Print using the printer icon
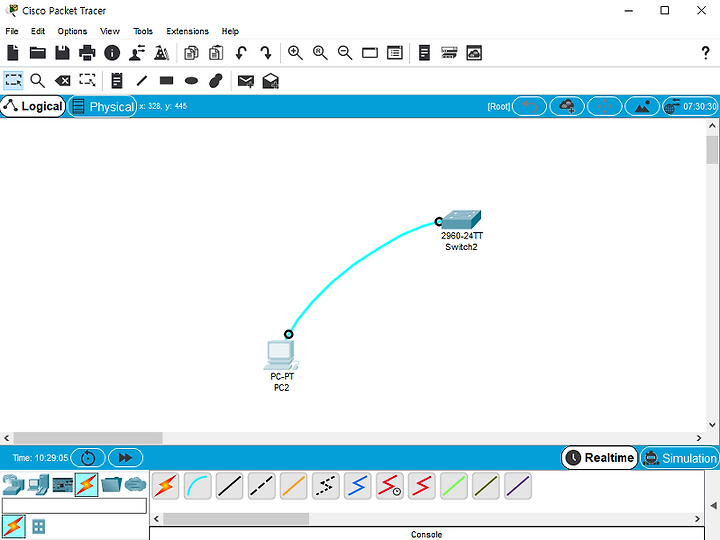The image size is (720, 540). [x=87, y=53]
